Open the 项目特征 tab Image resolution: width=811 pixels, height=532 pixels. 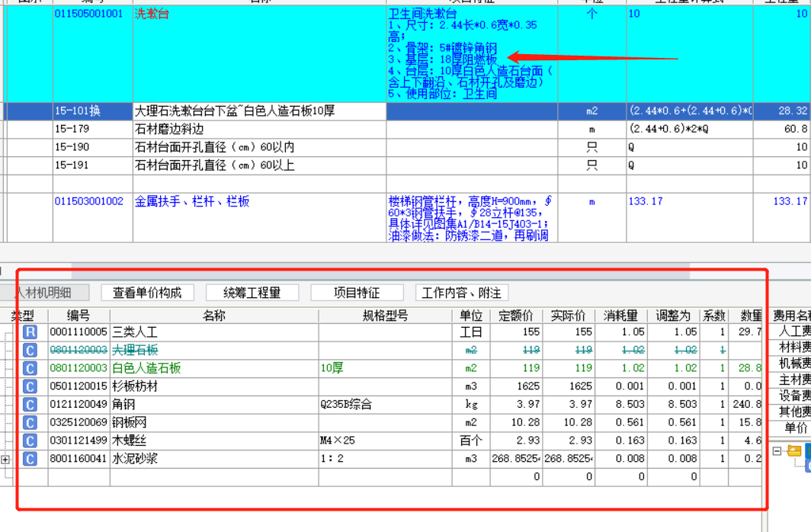357,293
